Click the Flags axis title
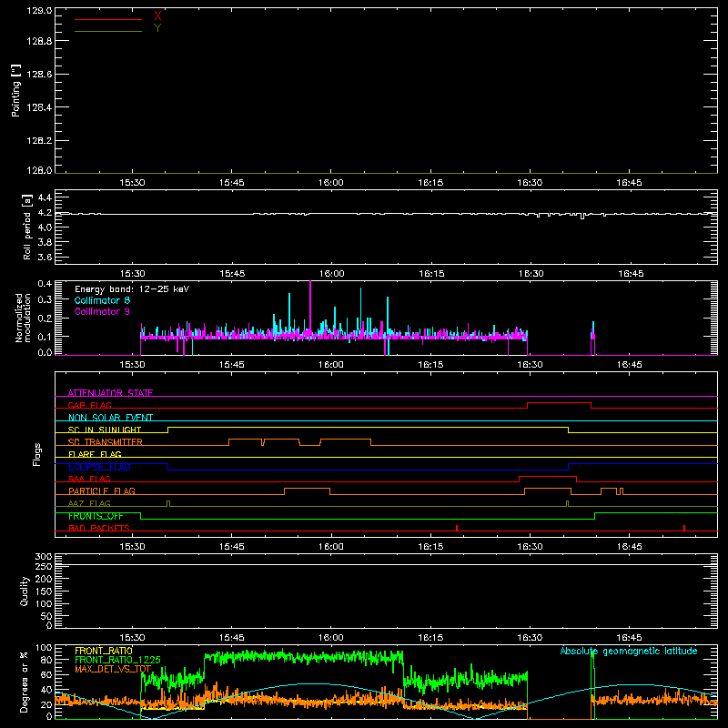 37,454
